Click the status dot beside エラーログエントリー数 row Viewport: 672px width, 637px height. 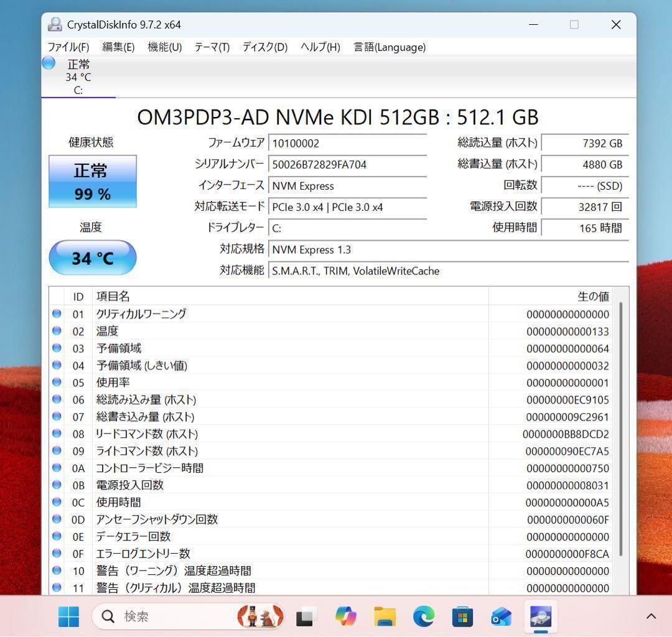[x=57, y=553]
